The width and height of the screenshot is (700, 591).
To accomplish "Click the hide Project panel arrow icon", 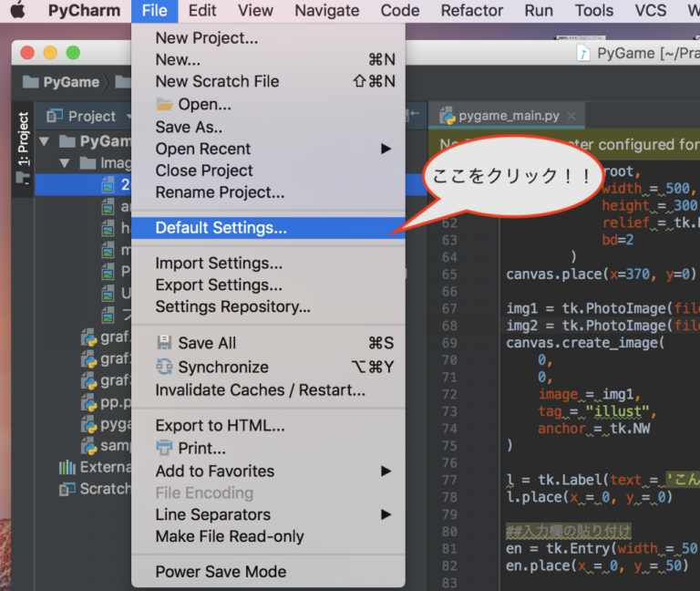I will pyautogui.click(x=414, y=114).
